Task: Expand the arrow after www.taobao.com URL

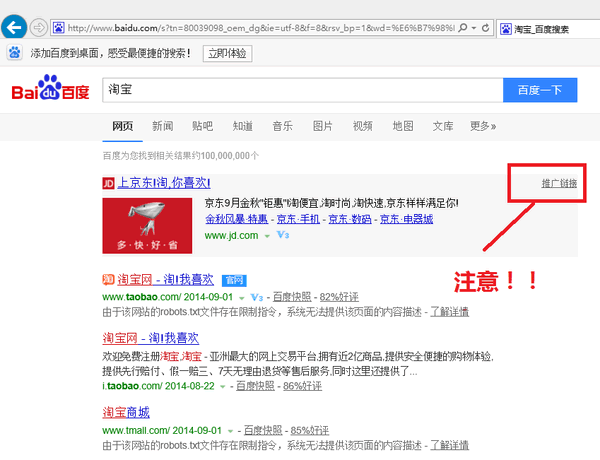Action: coord(241,298)
